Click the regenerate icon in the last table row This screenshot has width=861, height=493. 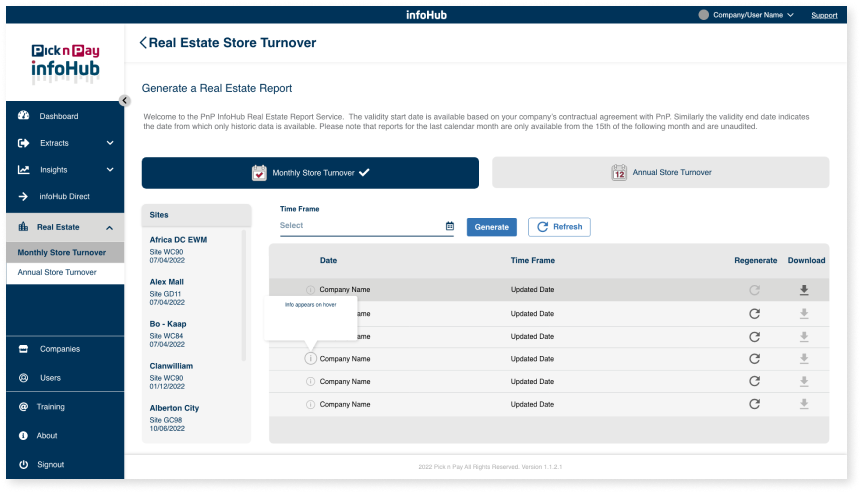[x=754, y=404]
